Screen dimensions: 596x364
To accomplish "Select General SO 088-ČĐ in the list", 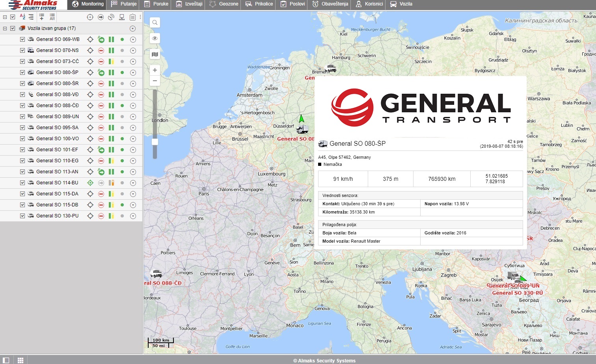I will tap(58, 106).
